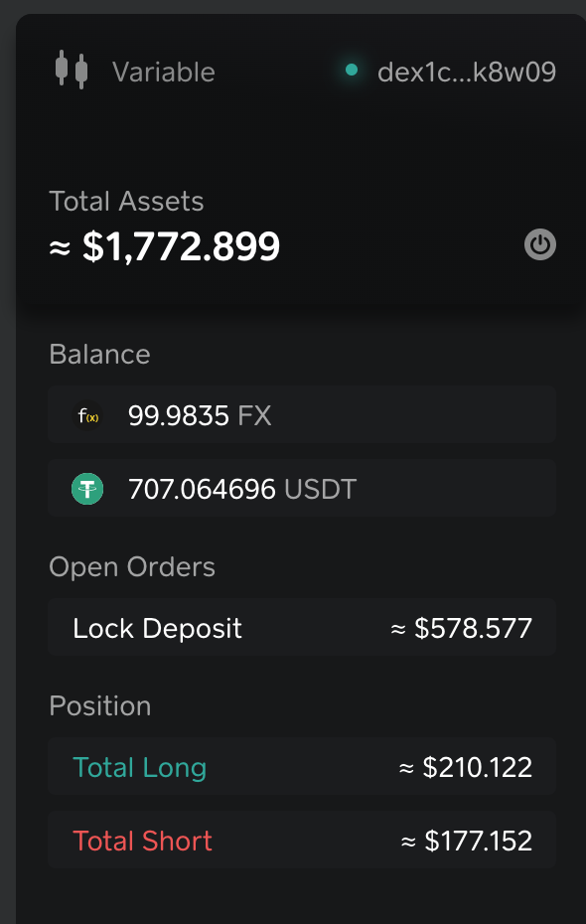
Task: Click the green connection status dot
Action: pos(352,71)
